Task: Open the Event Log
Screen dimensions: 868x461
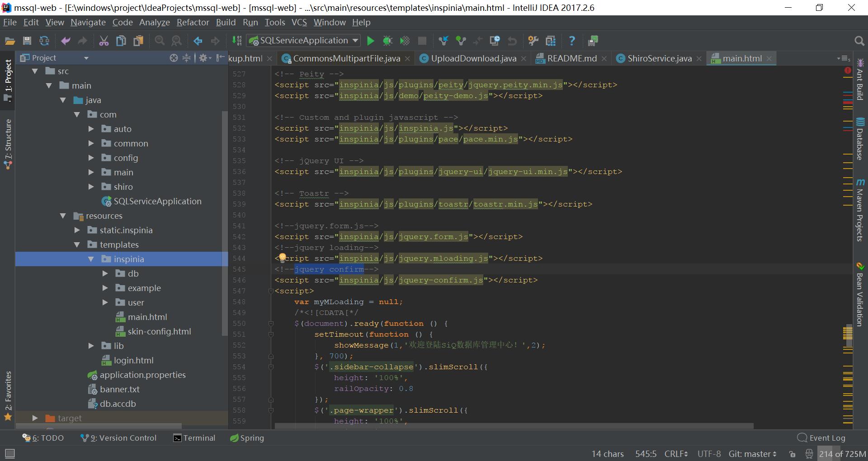Action: (x=821, y=438)
